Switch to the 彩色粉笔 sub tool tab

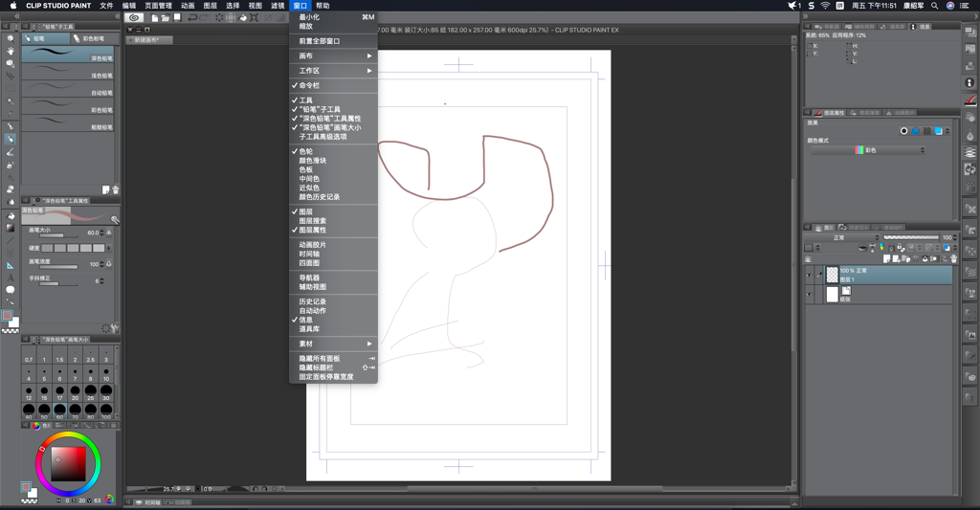[92, 39]
